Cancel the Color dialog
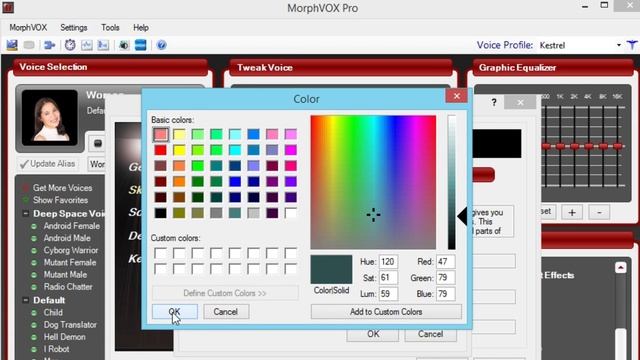640x360 pixels. point(226,312)
